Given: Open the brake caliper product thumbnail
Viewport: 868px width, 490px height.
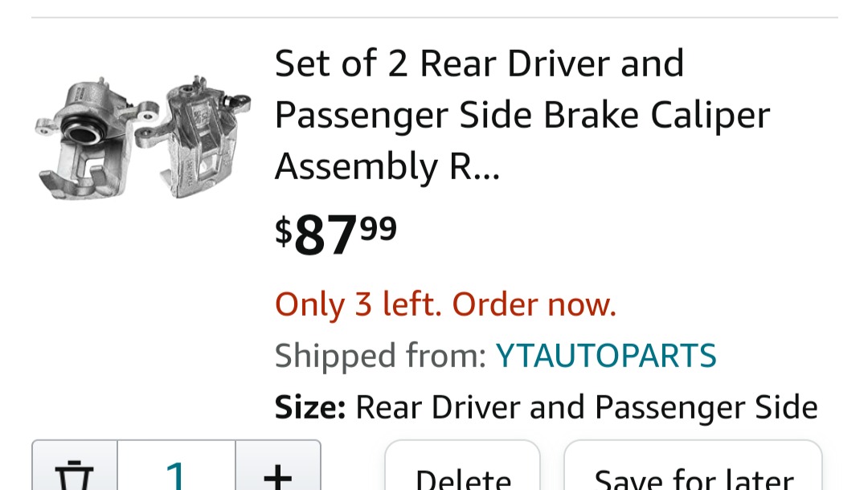Looking at the screenshot, I should tap(143, 137).
